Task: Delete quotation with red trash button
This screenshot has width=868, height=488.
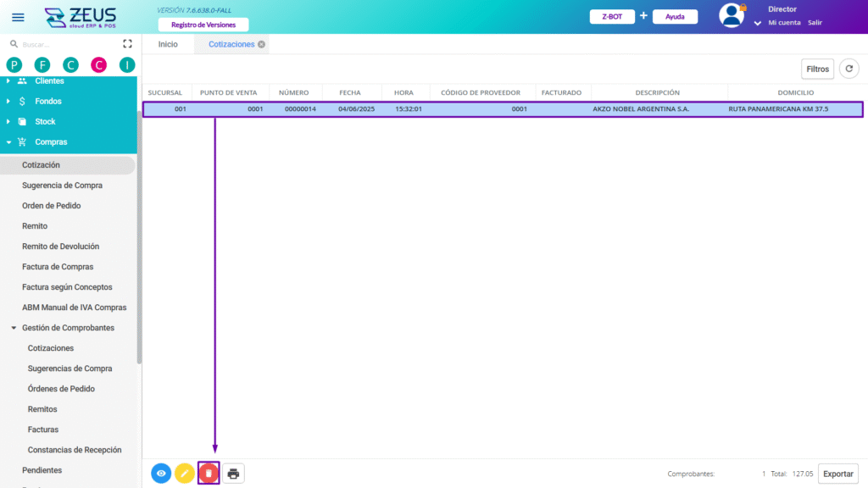Action: [x=209, y=473]
